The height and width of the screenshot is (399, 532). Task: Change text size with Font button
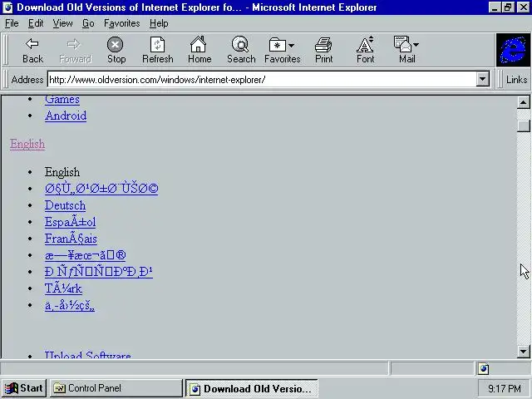[x=365, y=50]
